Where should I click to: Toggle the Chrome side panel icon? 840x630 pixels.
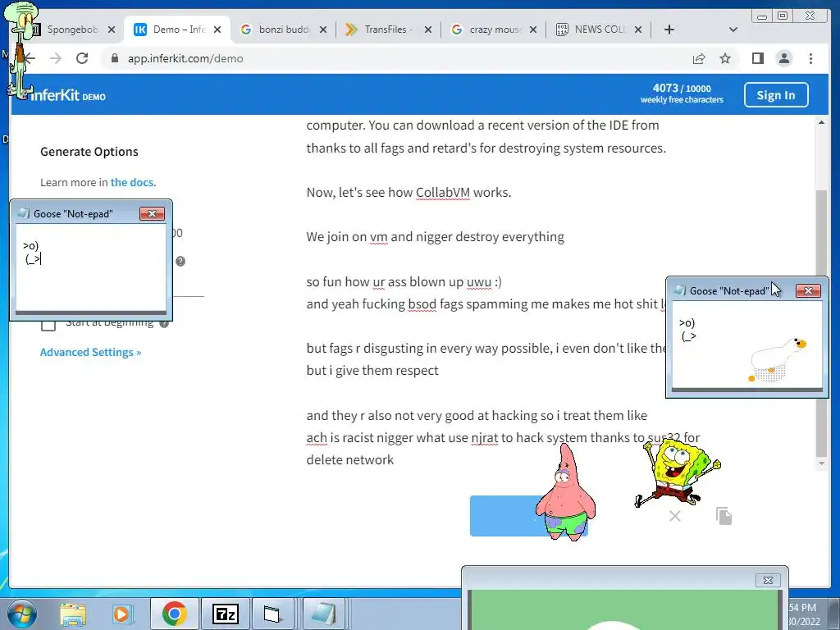(x=757, y=58)
